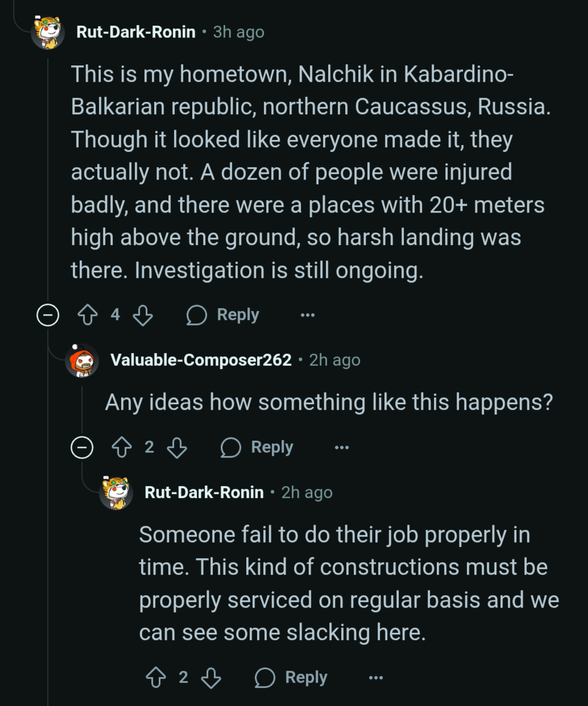Open Rut-Dark-Ronin profile from top comment username
This screenshot has width=588, height=706.
(136, 32)
